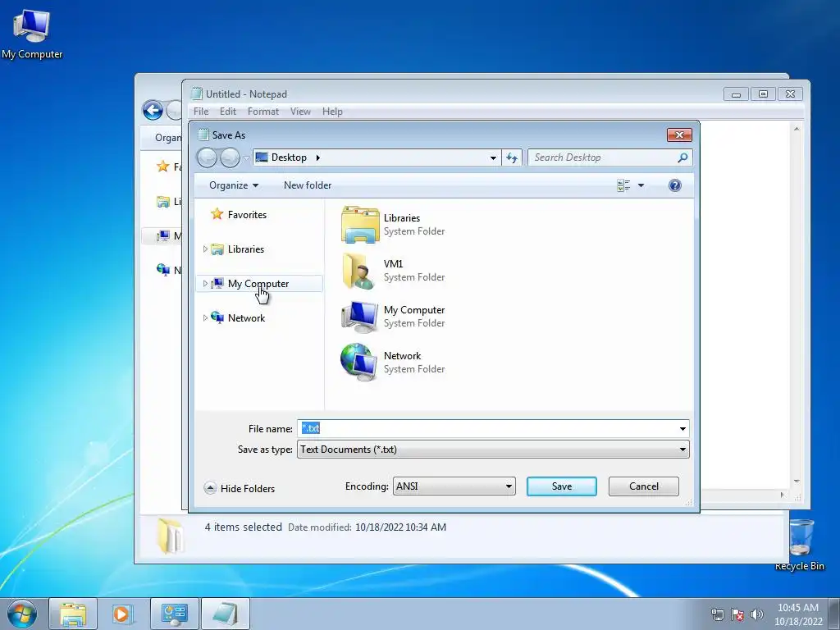Open the Libraries system folder icon
This screenshot has width=840, height=630.
[361, 225]
